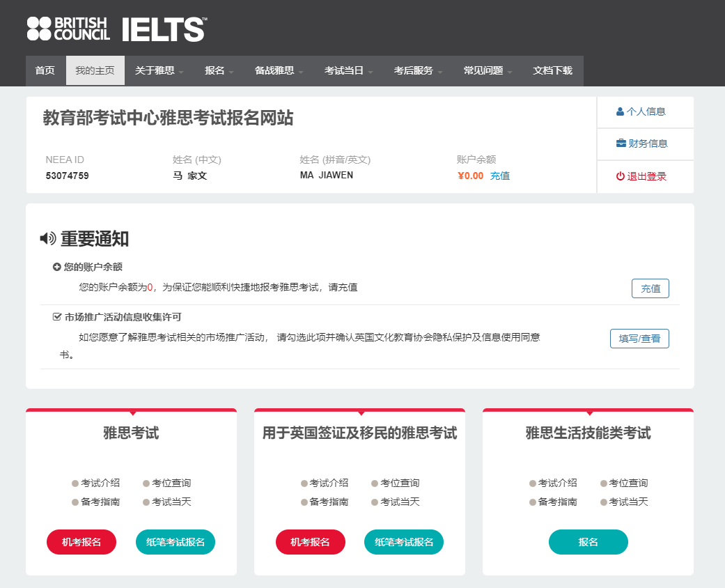Open 考位查询 in 雅思生活技能类考试 card
725x588 pixels.
624,483
